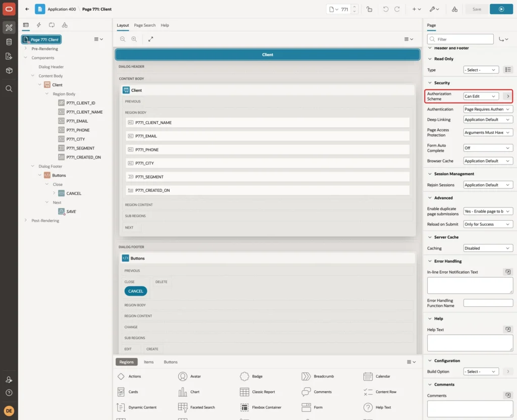Screen dimensions: 517x420
Task: Zoom out the layout view
Action: pos(123,39)
